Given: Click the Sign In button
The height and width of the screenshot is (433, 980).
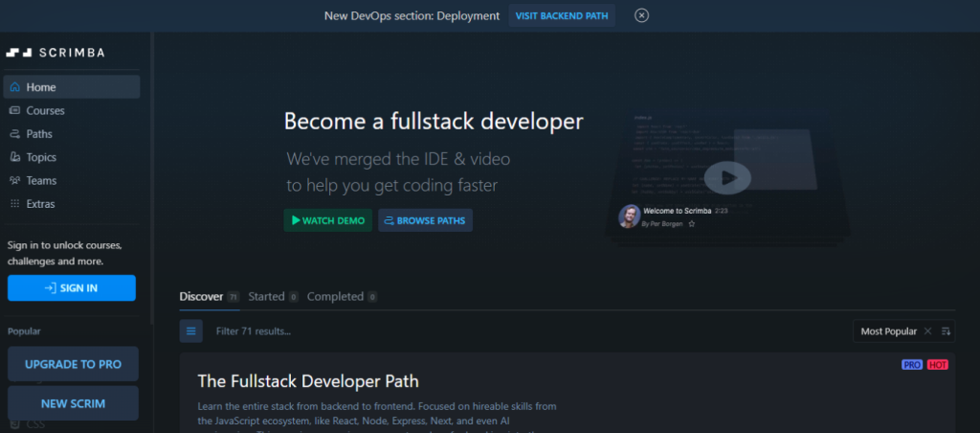Looking at the screenshot, I should point(71,287).
